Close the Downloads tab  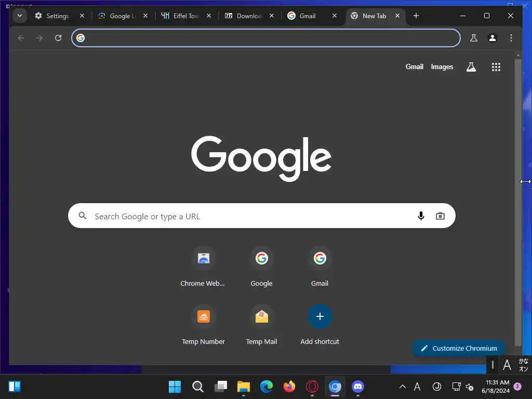click(x=271, y=16)
